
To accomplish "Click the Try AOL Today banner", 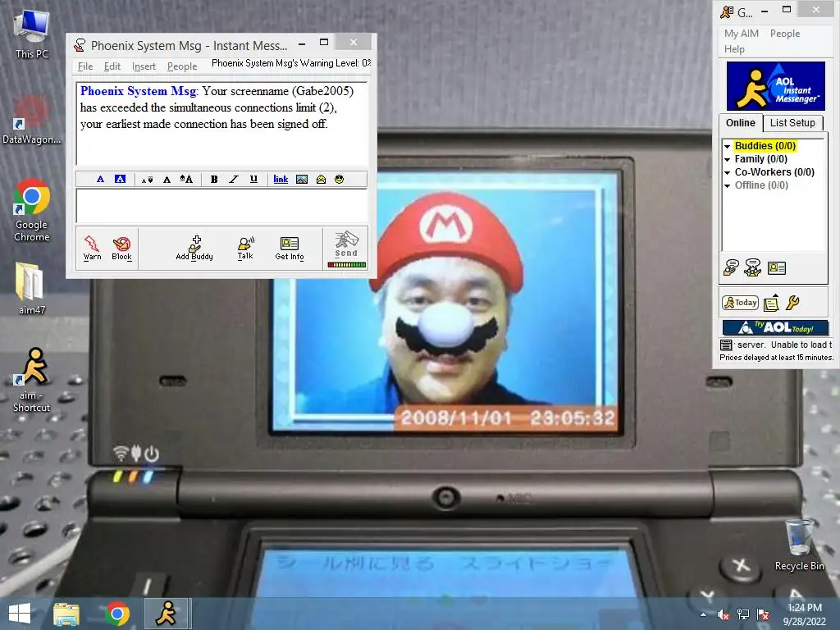I will [775, 327].
